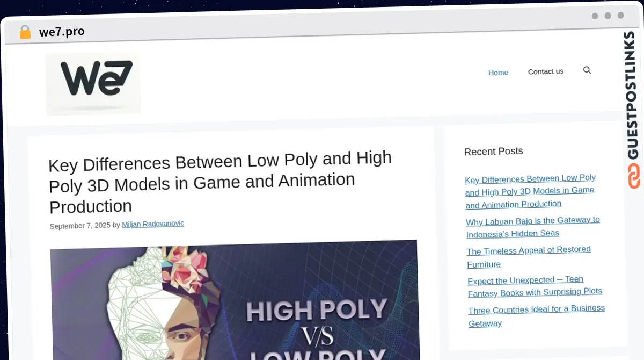644x360 pixels.
Task: Open the Contact us page
Action: point(545,71)
